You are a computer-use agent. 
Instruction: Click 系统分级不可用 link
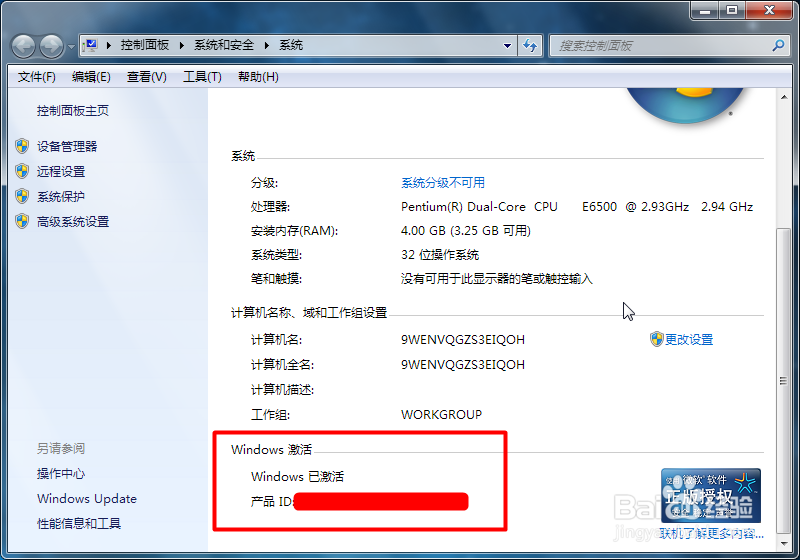click(x=443, y=183)
